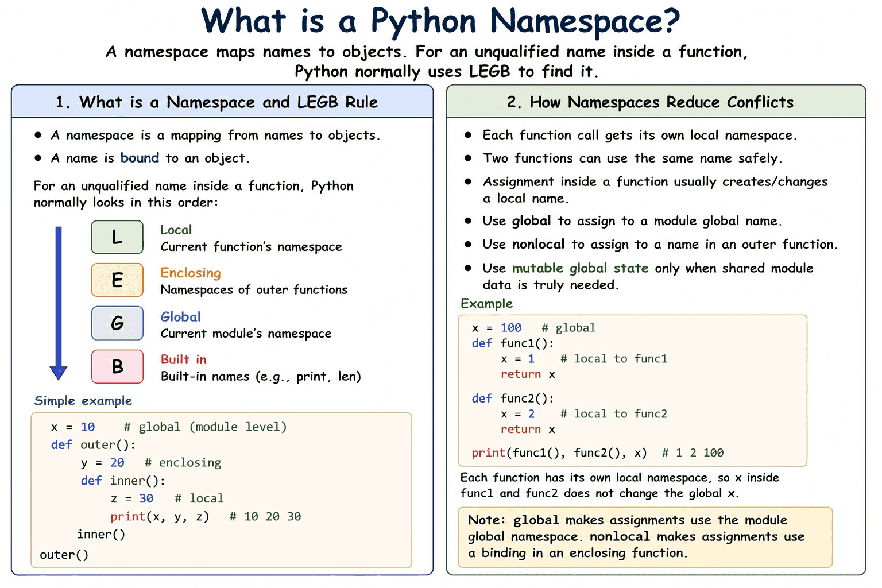Click the green L box for Local
Viewport: 882px width, 588px height.
pyautogui.click(x=117, y=237)
